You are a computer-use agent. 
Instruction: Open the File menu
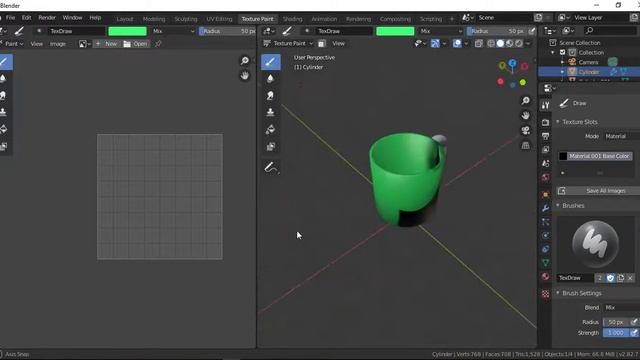(10, 18)
